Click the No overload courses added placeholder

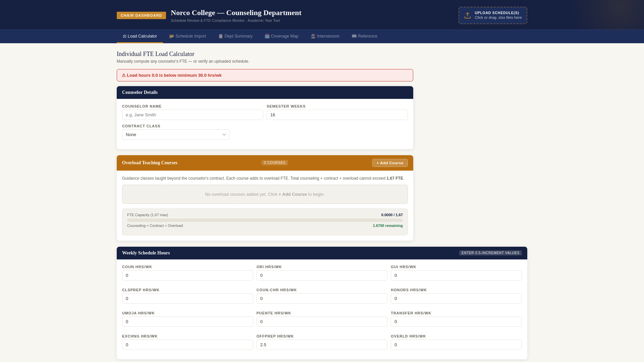tap(265, 194)
